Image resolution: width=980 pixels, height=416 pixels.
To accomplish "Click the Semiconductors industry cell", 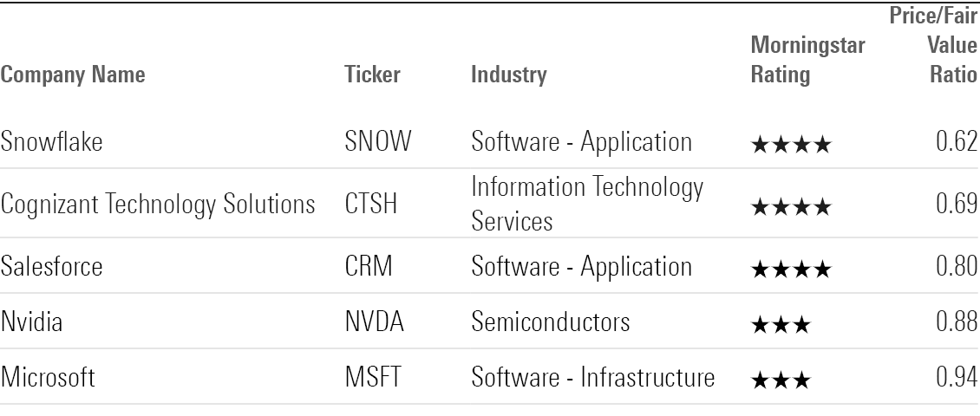I will [551, 322].
